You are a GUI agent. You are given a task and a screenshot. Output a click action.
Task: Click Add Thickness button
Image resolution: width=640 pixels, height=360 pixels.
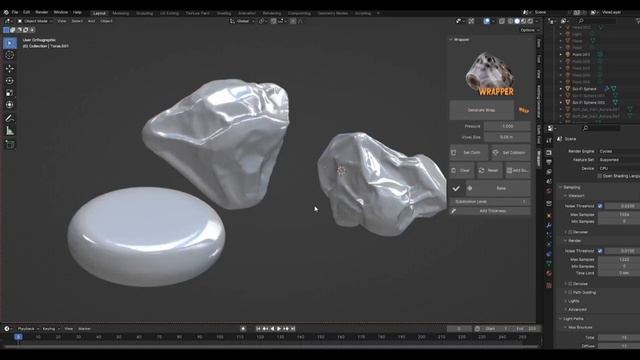[x=490, y=211]
